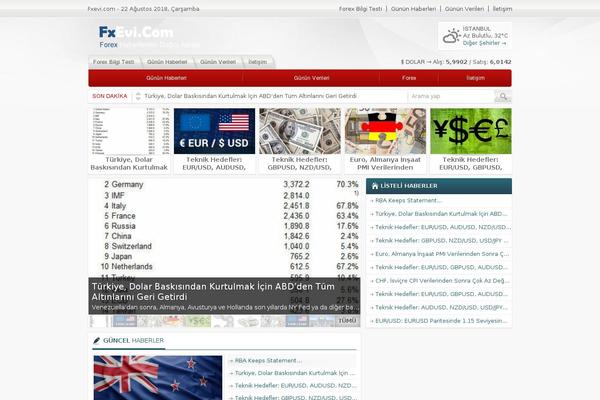The width and height of the screenshot is (600, 400).
Task: Click the Germany row in gold table
Action: pos(231,184)
